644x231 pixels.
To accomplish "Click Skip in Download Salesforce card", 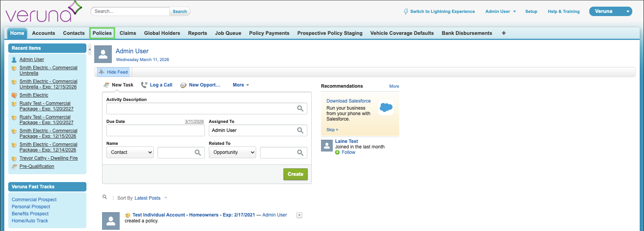I will point(332,130).
